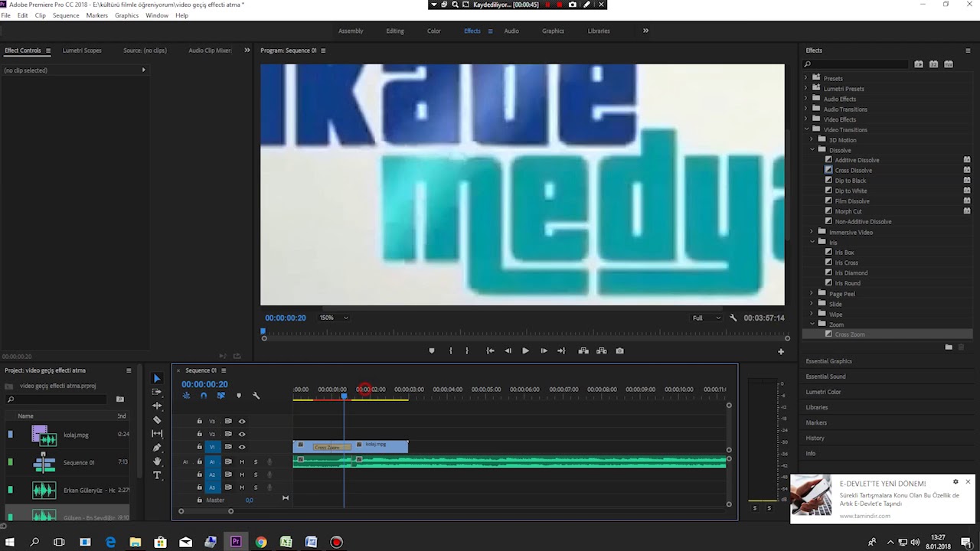Select the Slip tool
Image resolution: width=980 pixels, height=551 pixels.
157,433
